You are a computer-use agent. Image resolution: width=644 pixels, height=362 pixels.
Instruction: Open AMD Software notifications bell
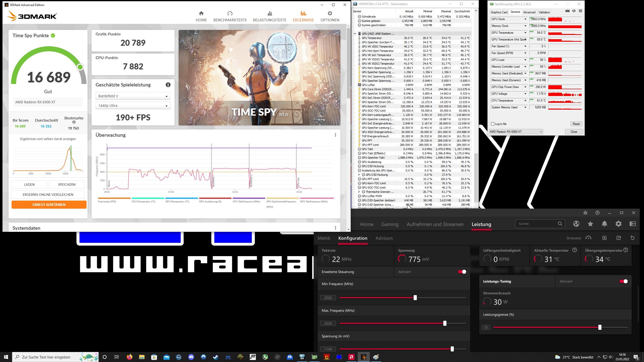(604, 224)
